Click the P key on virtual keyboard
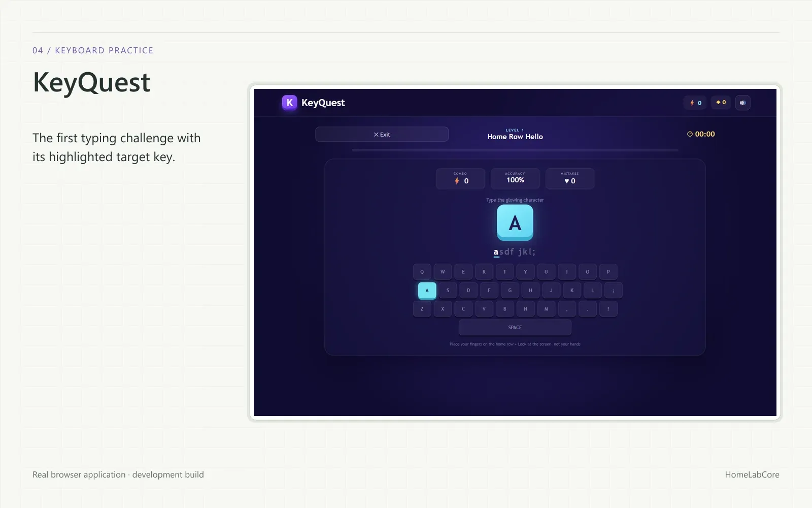 coord(608,272)
